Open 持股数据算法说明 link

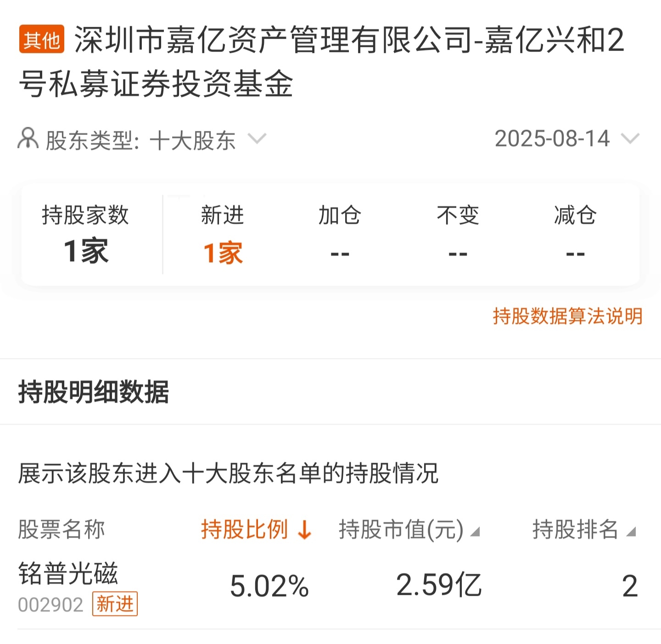(x=567, y=316)
